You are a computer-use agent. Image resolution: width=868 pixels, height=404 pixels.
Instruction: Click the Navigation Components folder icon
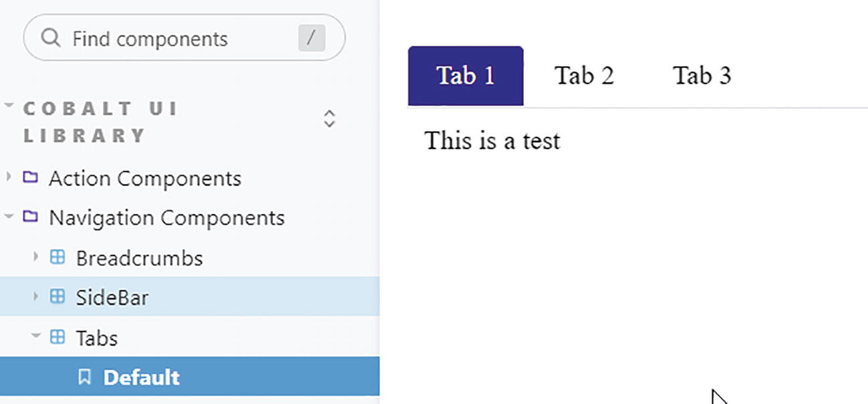pos(30,217)
